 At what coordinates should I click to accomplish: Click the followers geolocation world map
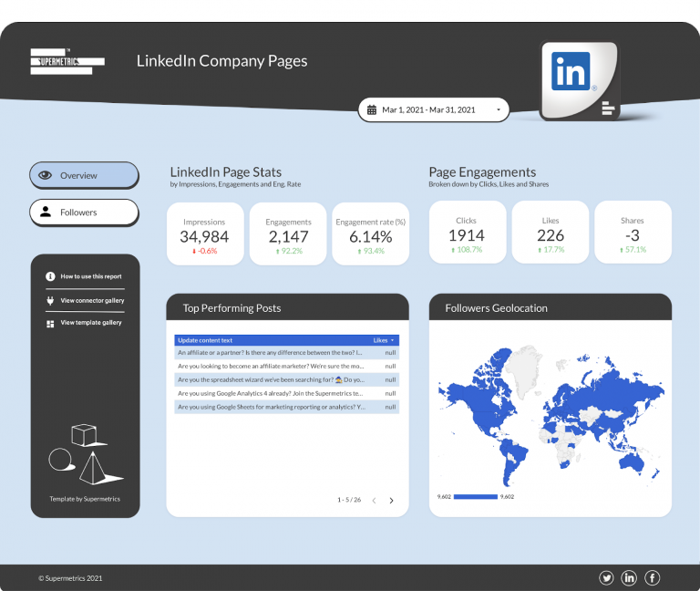pyautogui.click(x=551, y=416)
